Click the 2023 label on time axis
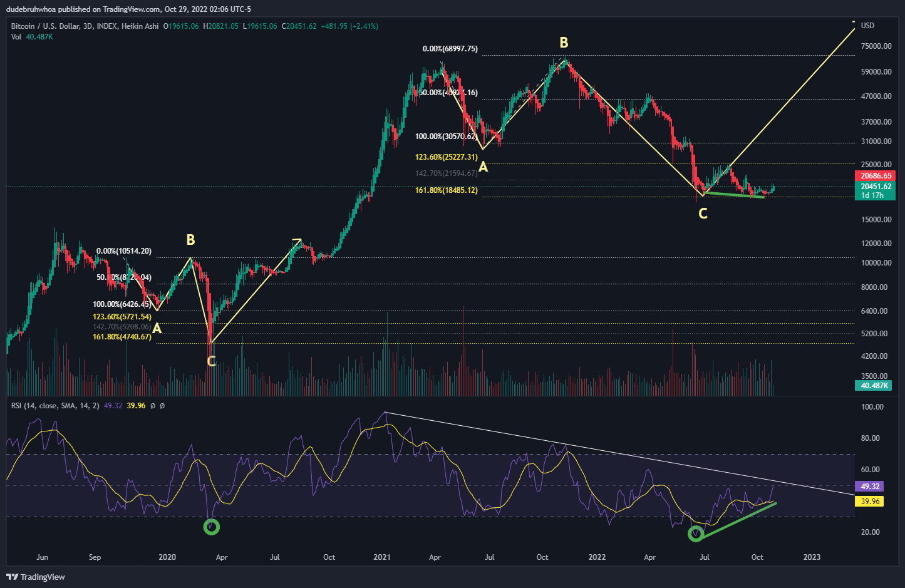This screenshot has height=588, width=905. pyautogui.click(x=812, y=557)
